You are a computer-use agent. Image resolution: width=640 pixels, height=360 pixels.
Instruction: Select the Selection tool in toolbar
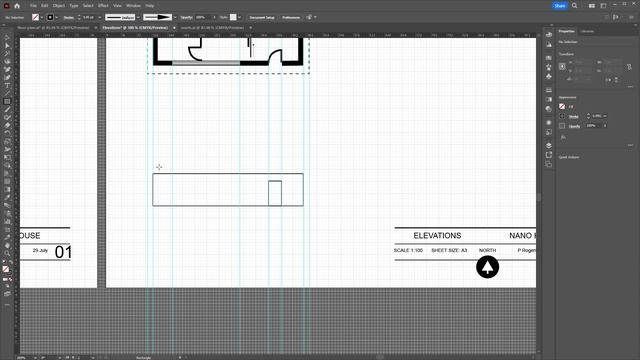[7, 38]
